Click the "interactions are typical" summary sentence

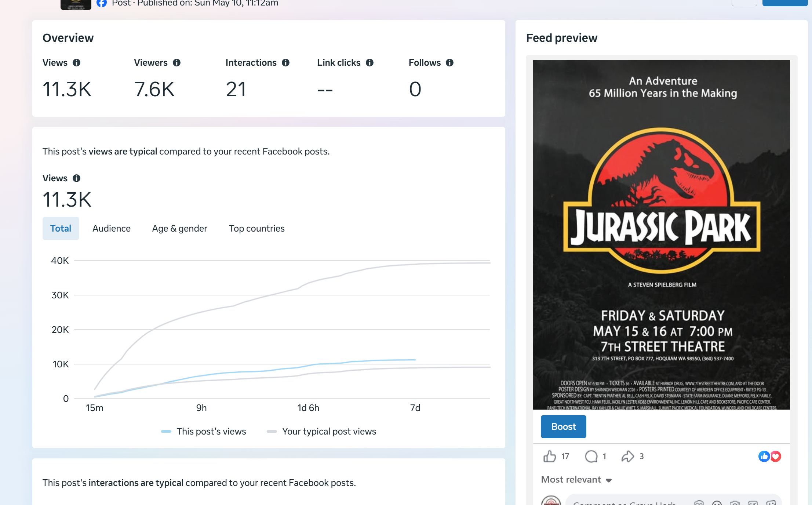199,483
